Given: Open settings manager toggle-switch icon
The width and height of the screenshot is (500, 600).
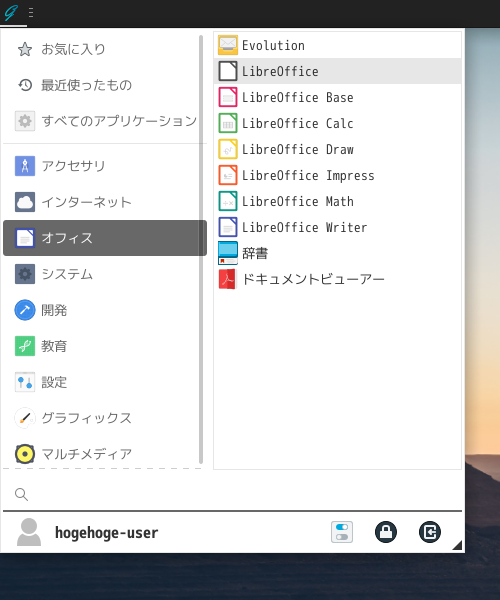Looking at the screenshot, I should coord(342,532).
